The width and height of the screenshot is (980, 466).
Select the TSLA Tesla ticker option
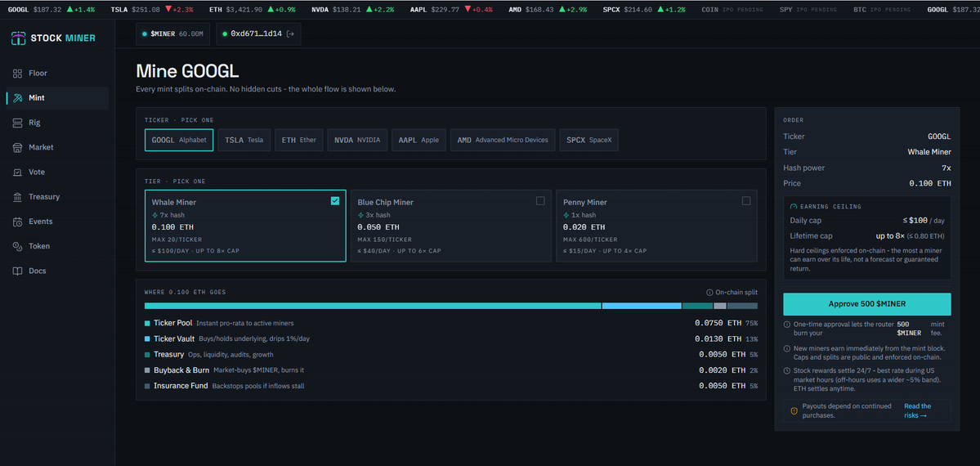(x=244, y=140)
